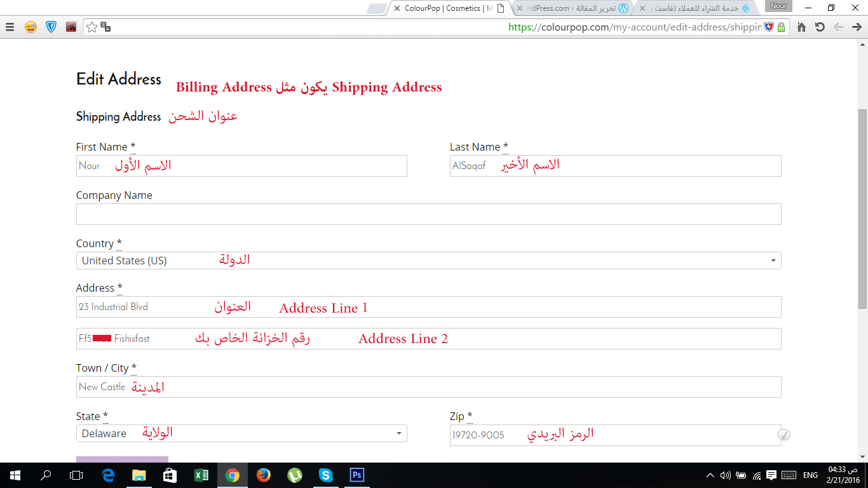
Task: Click the purple button below State
Action: click(122, 459)
